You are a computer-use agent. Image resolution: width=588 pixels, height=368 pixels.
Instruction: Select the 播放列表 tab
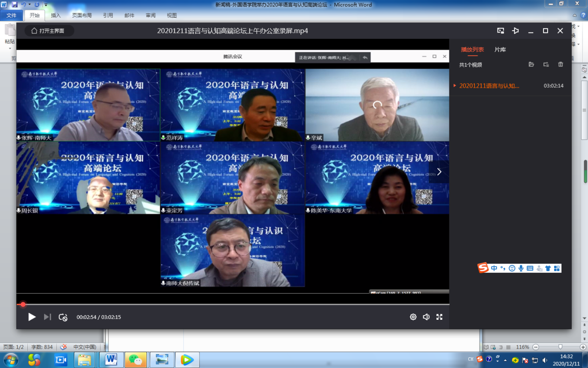tap(472, 49)
